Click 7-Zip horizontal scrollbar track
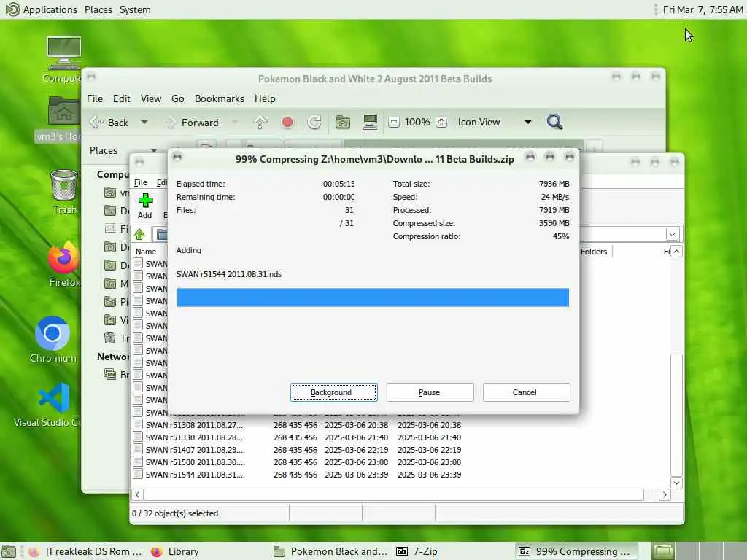 [393, 495]
